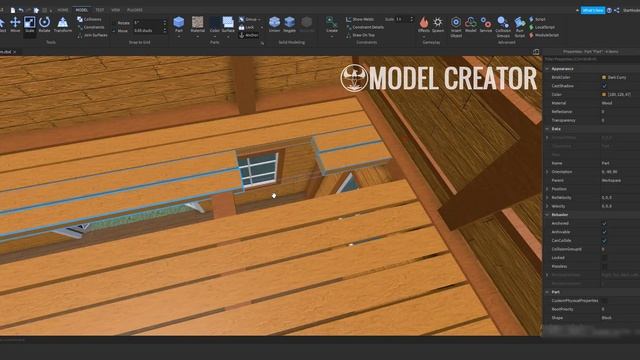Screen dimensions: 640x360
Task: Toggle CustomPhysicalProperties checkbox
Action: pyautogui.click(x=604, y=300)
